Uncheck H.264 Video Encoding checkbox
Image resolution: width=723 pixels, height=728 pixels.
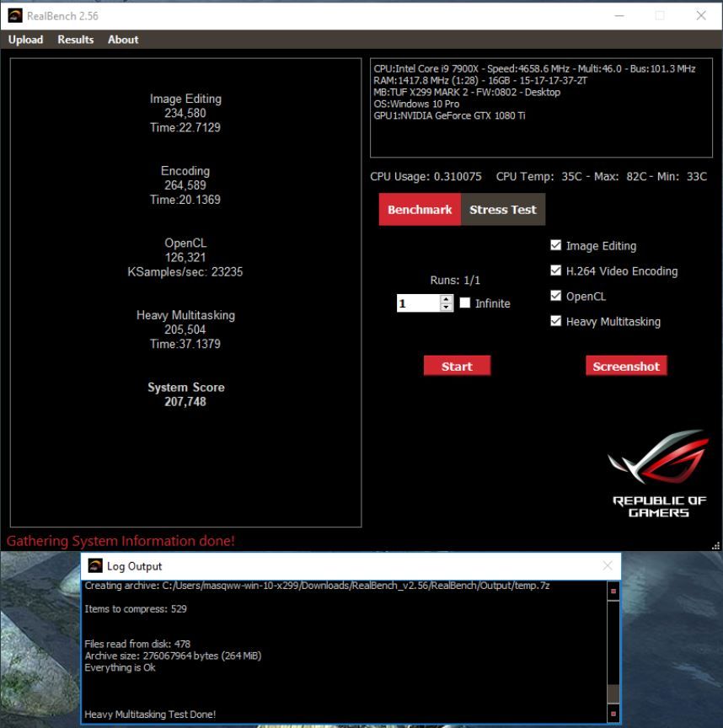pyautogui.click(x=555, y=270)
